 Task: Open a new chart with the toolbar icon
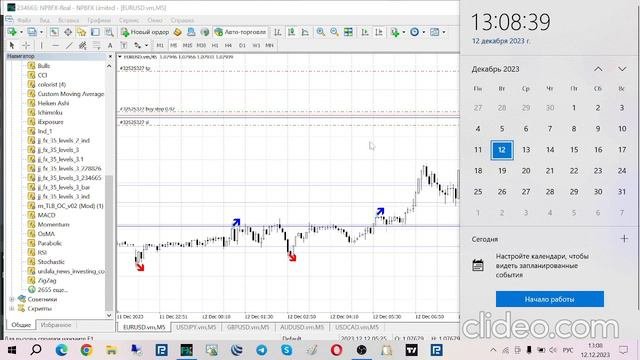[12, 32]
